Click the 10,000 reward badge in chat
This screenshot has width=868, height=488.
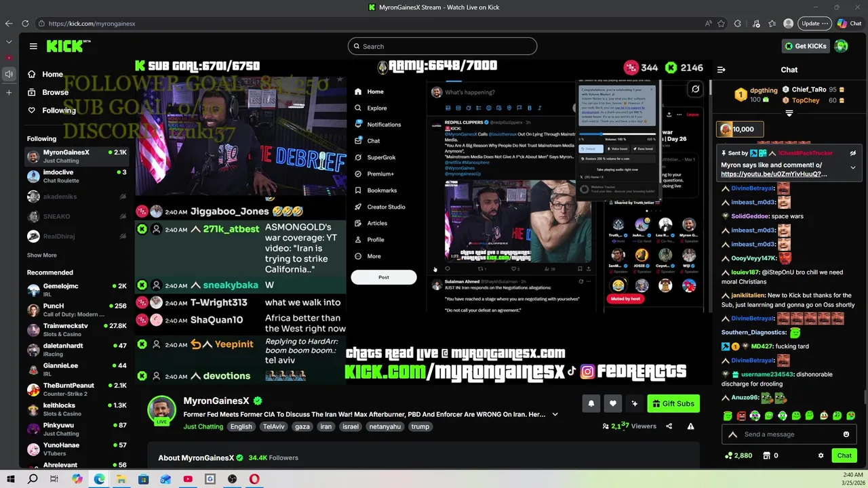click(x=740, y=129)
